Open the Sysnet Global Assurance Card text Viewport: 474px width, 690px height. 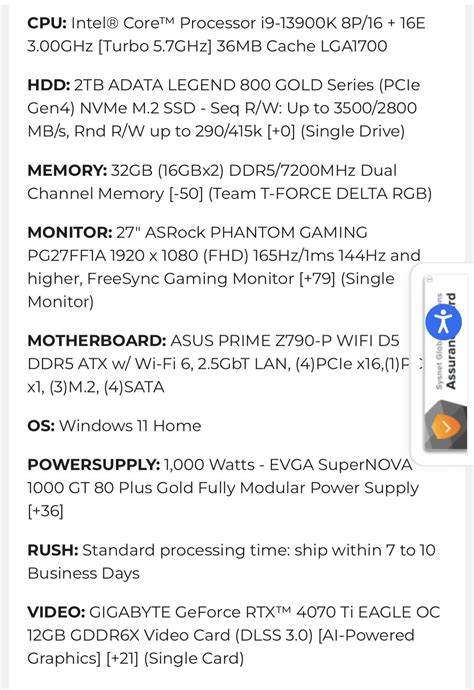click(446, 341)
